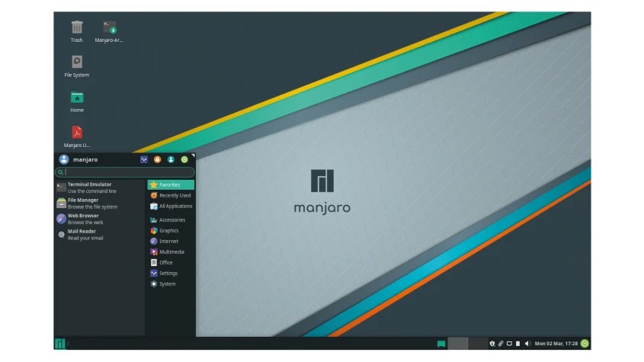
Task: Open the Internet category
Action: [x=171, y=241]
